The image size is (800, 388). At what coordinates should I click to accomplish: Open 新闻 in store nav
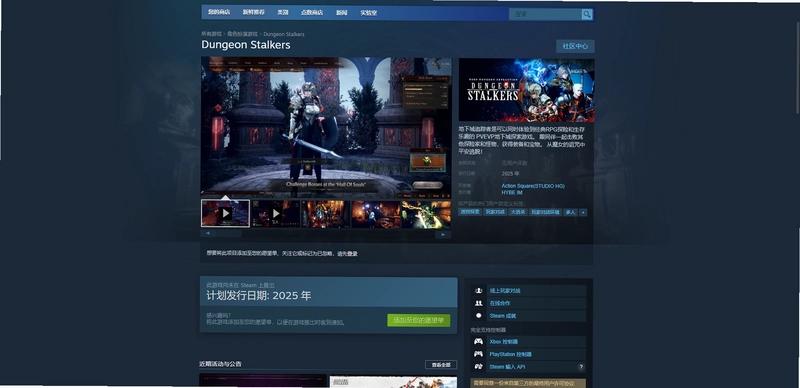point(341,12)
